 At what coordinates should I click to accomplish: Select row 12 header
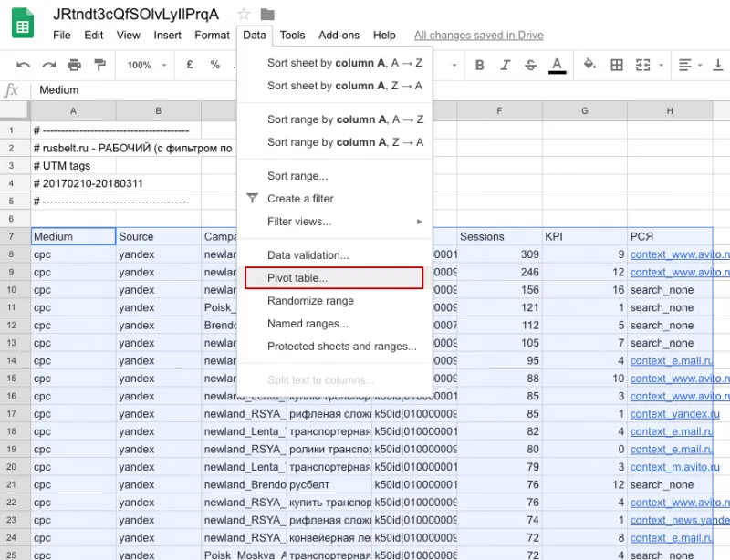pyautogui.click(x=16, y=326)
